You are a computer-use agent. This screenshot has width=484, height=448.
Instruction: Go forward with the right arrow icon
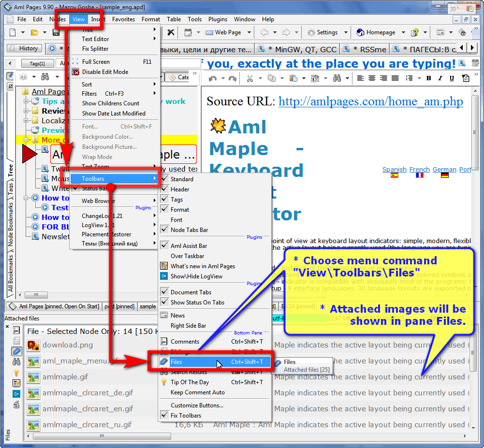click(286, 32)
